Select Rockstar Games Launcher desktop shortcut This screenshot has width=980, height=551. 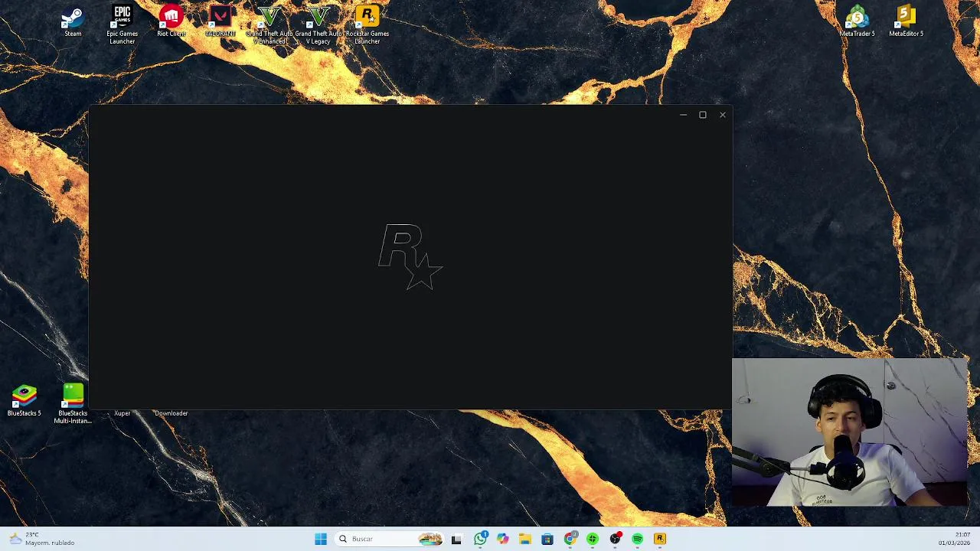coord(367,24)
